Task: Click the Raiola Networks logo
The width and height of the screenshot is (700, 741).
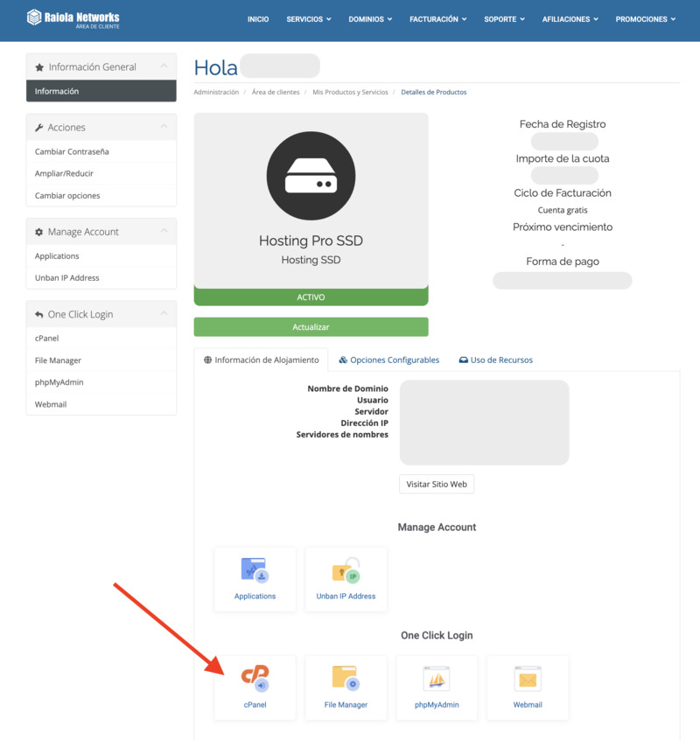Action: point(73,19)
